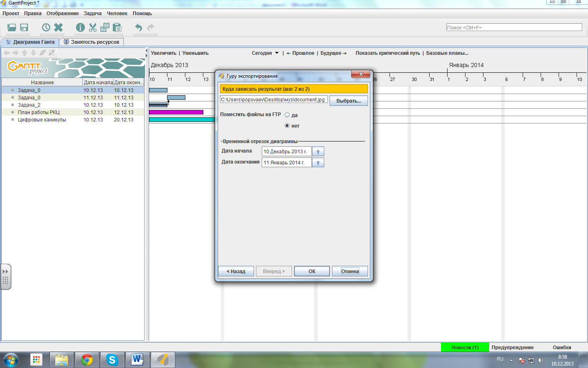Click the move task up arrow
The image size is (588, 368).
tap(24, 53)
